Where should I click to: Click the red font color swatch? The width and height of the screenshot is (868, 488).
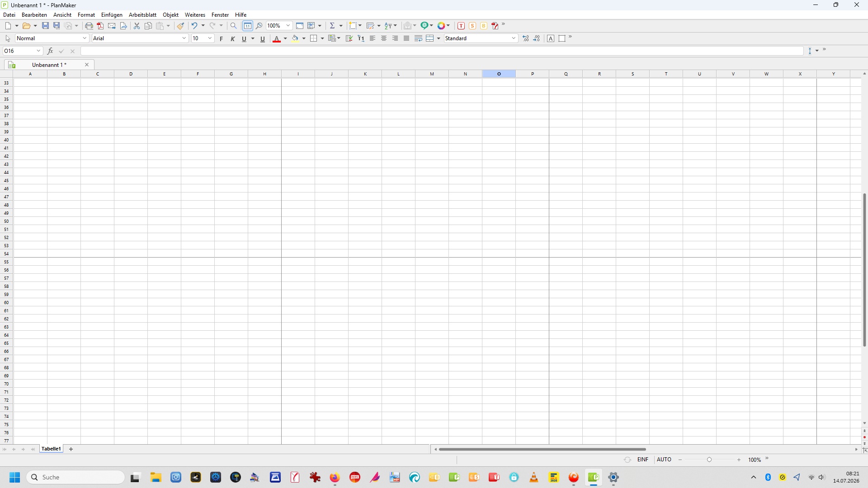pyautogui.click(x=277, y=38)
